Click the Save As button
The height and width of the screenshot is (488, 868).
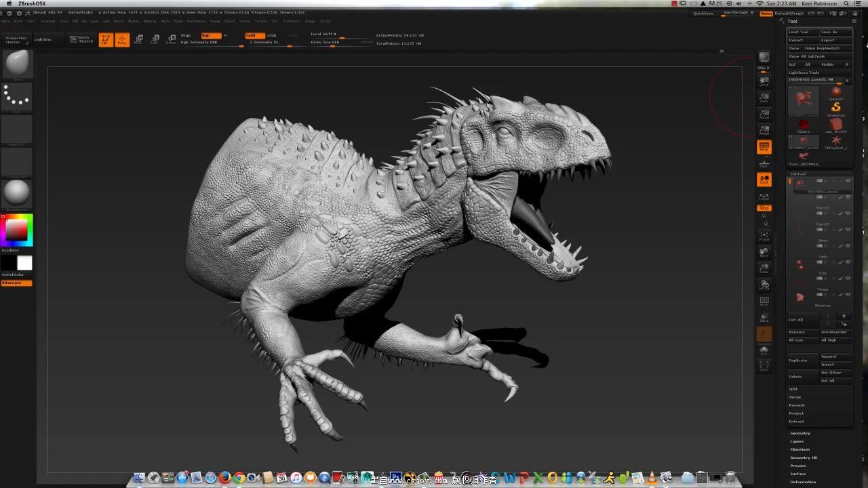[835, 32]
